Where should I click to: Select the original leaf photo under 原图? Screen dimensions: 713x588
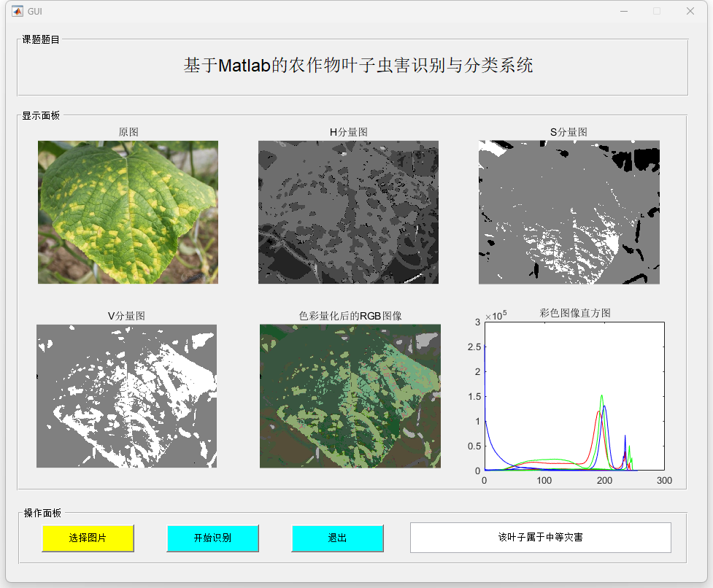pyautogui.click(x=128, y=212)
